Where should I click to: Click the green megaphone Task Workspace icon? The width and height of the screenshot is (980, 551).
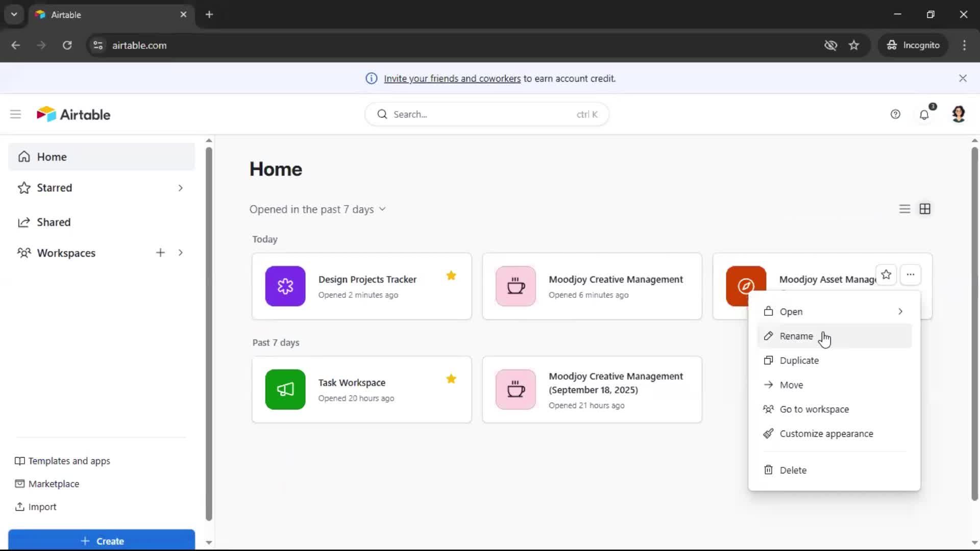285,389
